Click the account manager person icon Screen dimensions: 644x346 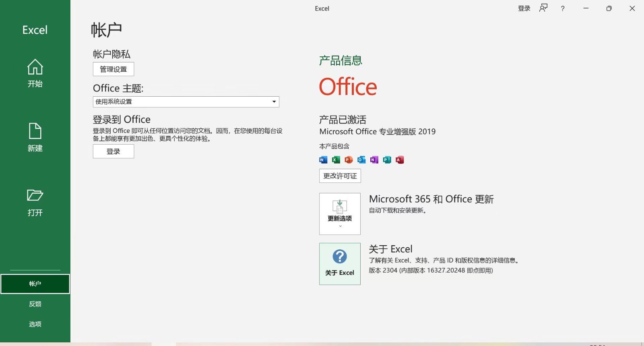tap(543, 8)
